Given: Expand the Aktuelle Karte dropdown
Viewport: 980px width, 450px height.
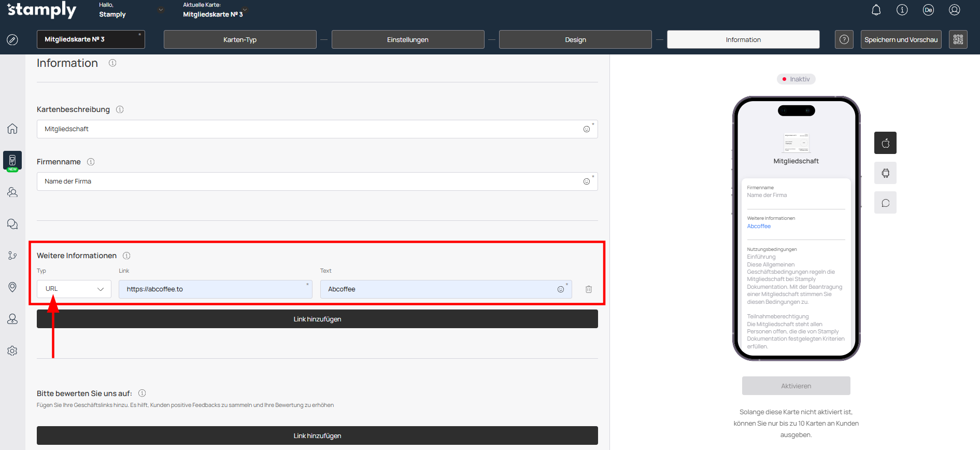Looking at the screenshot, I should pos(245,10).
